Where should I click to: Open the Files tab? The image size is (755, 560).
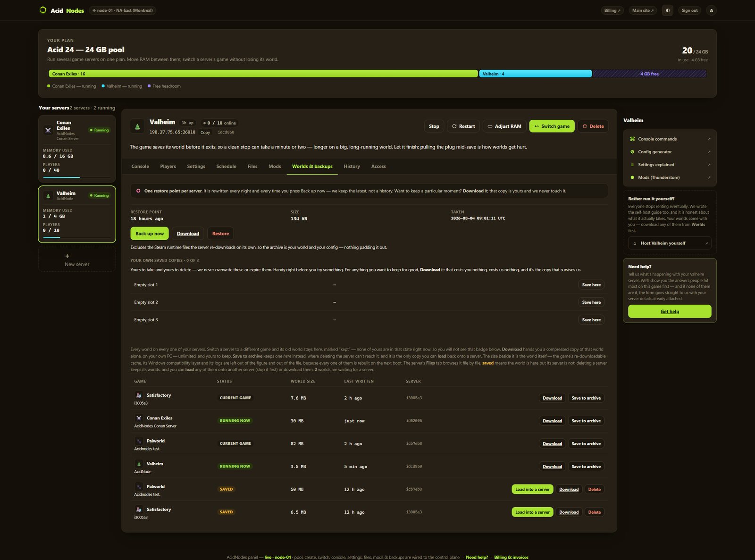(x=252, y=167)
